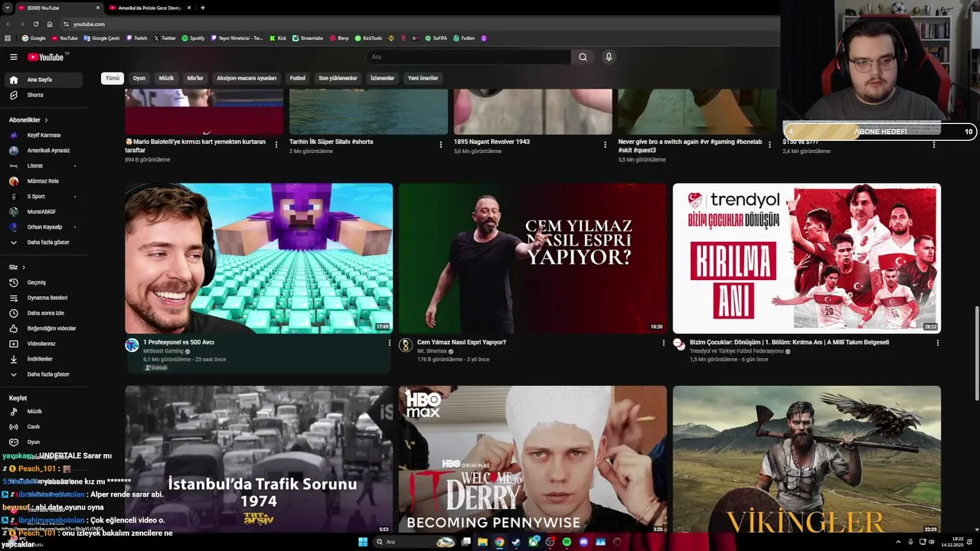Open Welcome to Derry Becoming Pennywise thumbnail
Viewport: 980px width, 551px height.
(533, 459)
